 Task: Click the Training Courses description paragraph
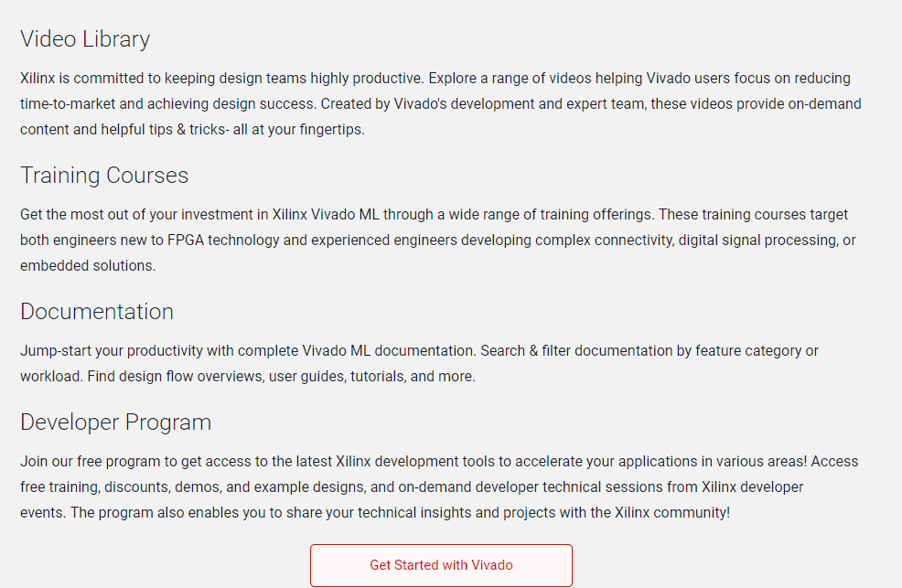coord(438,240)
